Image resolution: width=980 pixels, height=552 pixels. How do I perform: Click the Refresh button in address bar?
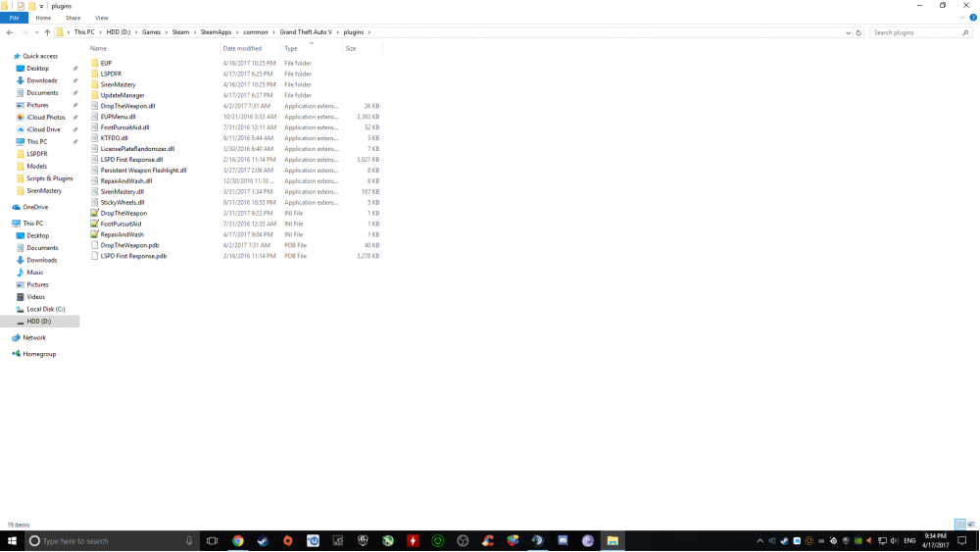(858, 32)
